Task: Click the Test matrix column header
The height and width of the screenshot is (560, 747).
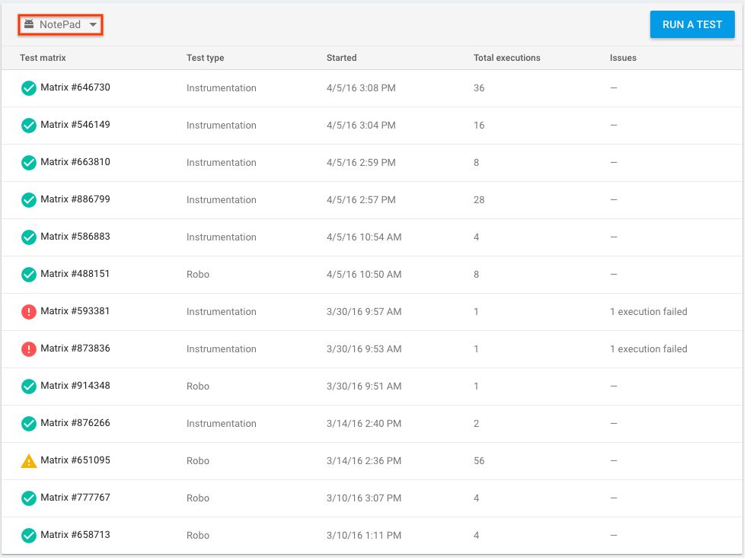Action: [x=43, y=58]
